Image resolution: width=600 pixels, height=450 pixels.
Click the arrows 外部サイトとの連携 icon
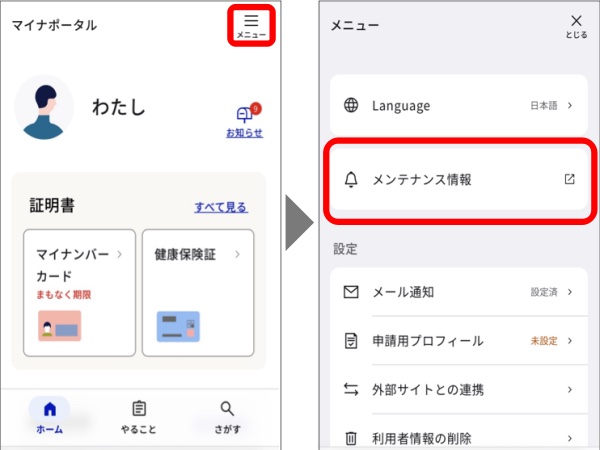[x=351, y=389]
